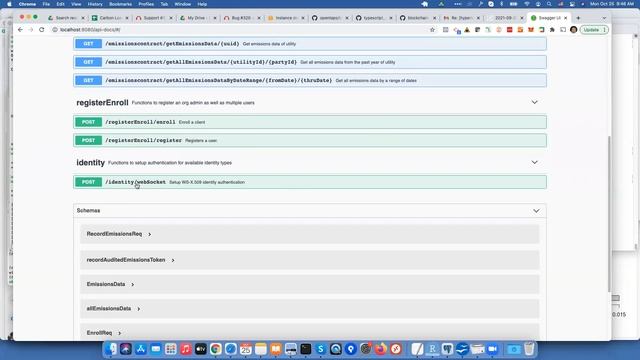Open App Store from the dock
This screenshot has width=640, height=360.
click(141, 349)
